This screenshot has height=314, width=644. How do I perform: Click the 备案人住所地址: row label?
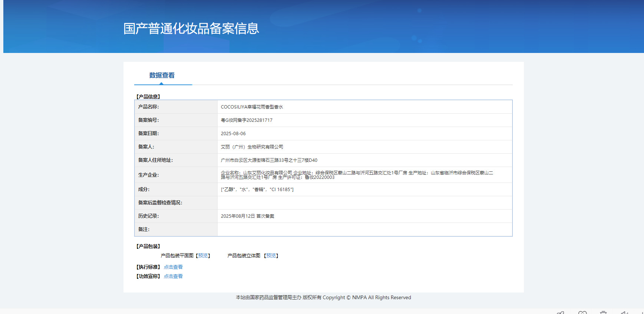pos(156,160)
